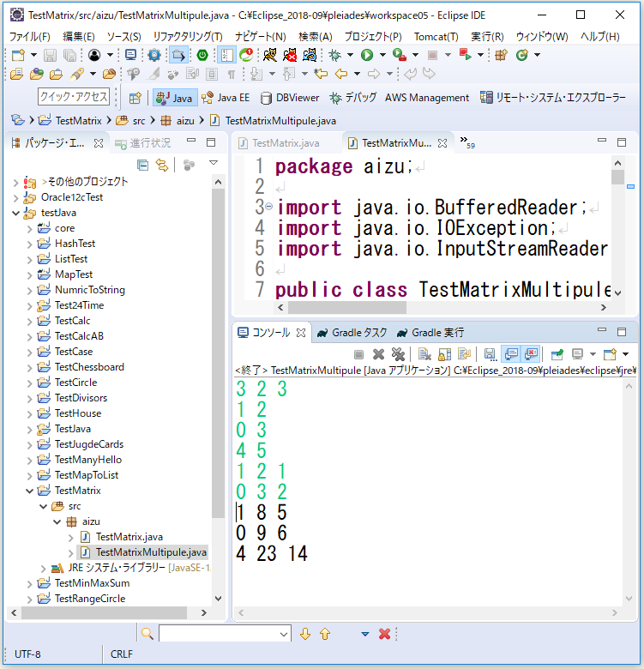Show hidden editor tabs list »59
This screenshot has height=669, width=644.
coord(467,143)
